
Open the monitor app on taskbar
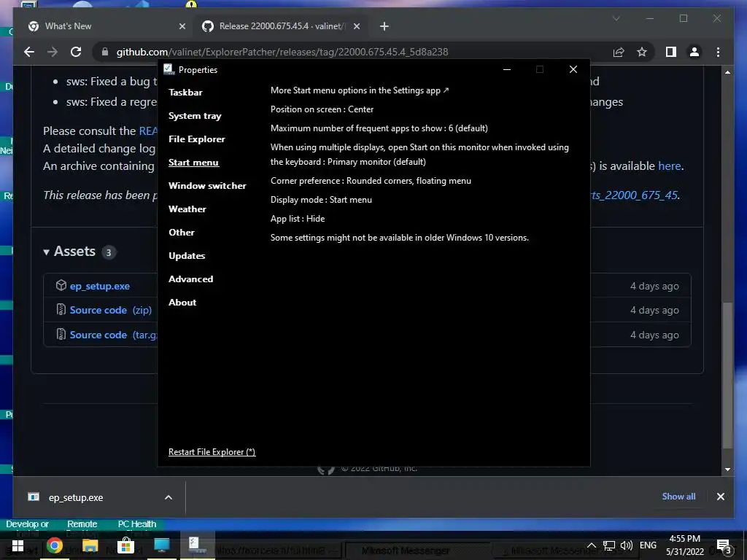(161, 545)
